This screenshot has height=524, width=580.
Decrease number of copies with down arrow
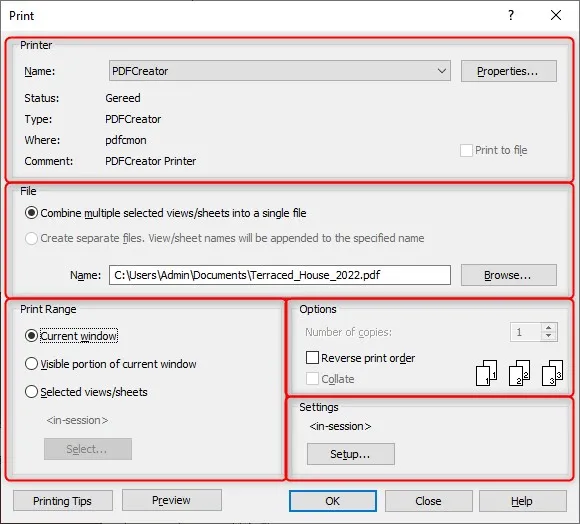(549, 337)
